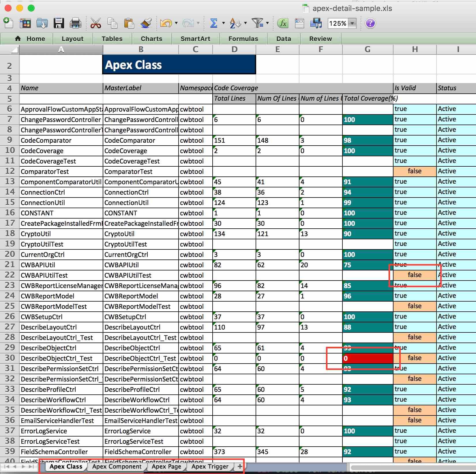This screenshot has height=474, width=476.
Task: Select the Format Painter brush
Action: point(146,23)
